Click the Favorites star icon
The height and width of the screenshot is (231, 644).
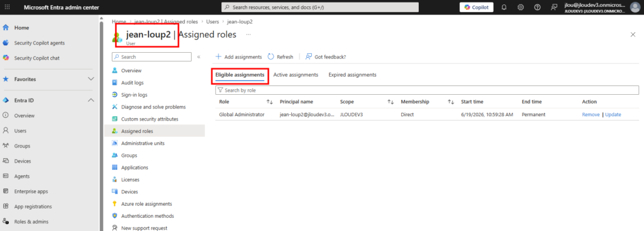tap(6, 78)
